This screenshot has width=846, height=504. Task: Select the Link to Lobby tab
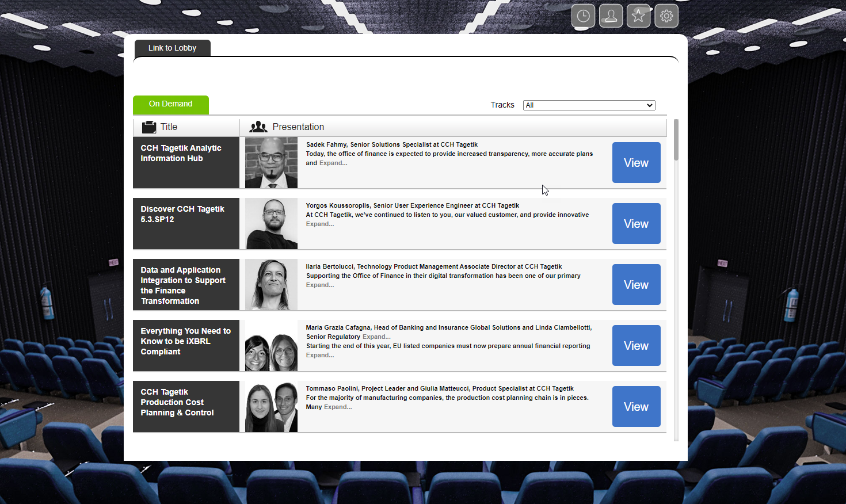click(172, 48)
